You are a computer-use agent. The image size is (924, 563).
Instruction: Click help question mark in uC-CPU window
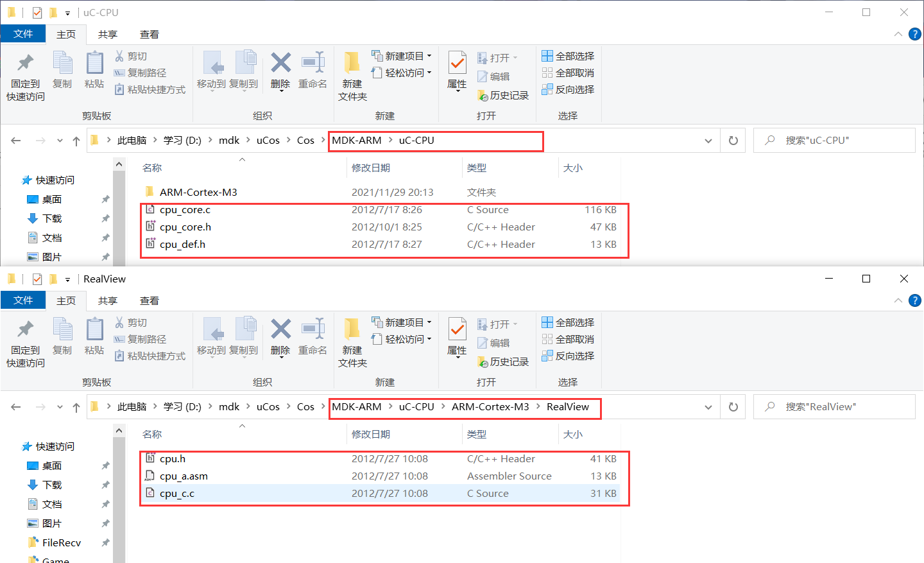click(915, 34)
